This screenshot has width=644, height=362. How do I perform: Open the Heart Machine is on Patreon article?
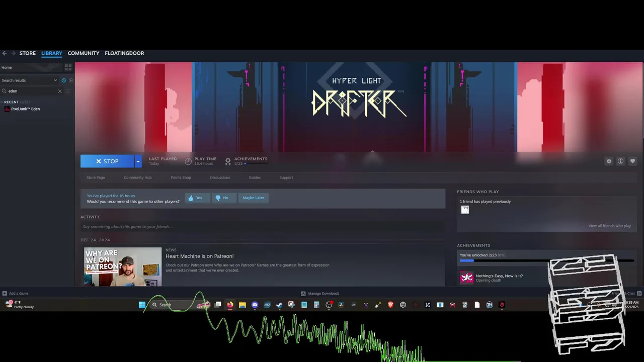tap(200, 256)
